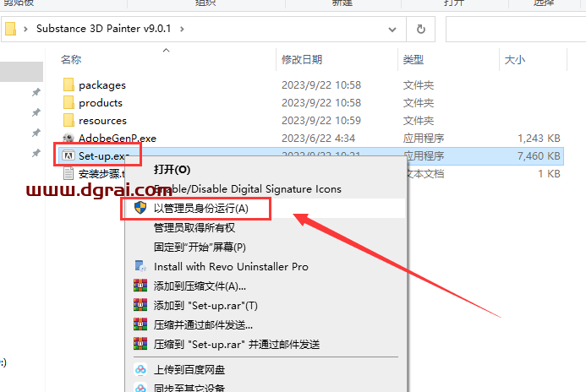Click the 2023/9/22 10:59 date cell
This screenshot has width=586, height=392.
321,121
